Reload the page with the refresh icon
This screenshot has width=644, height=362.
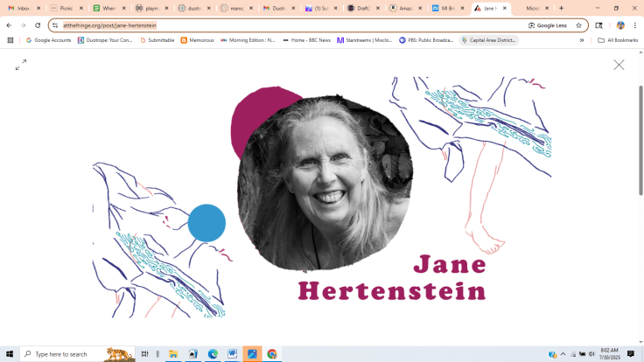[x=38, y=25]
